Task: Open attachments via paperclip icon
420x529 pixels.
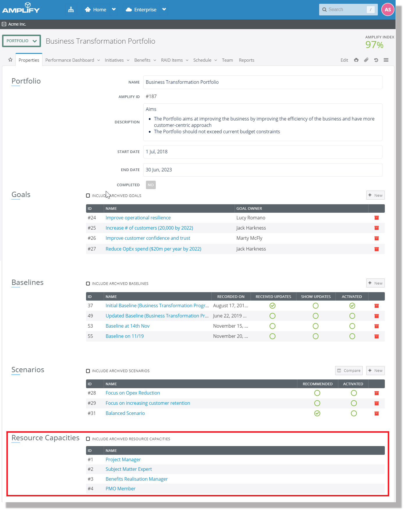Action: (366, 60)
